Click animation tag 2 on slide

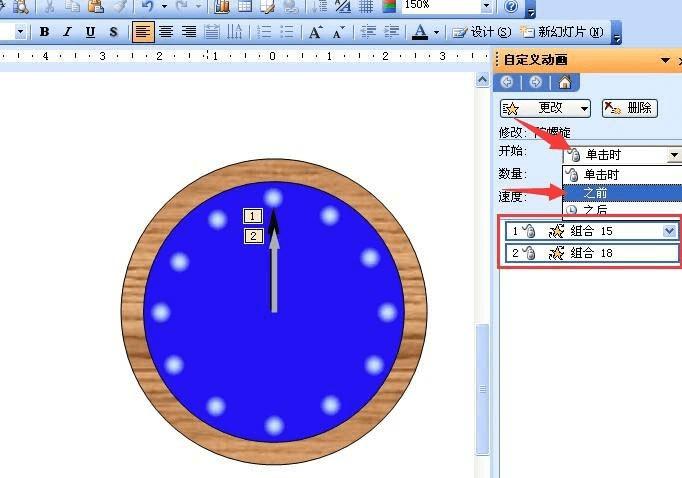[253, 236]
